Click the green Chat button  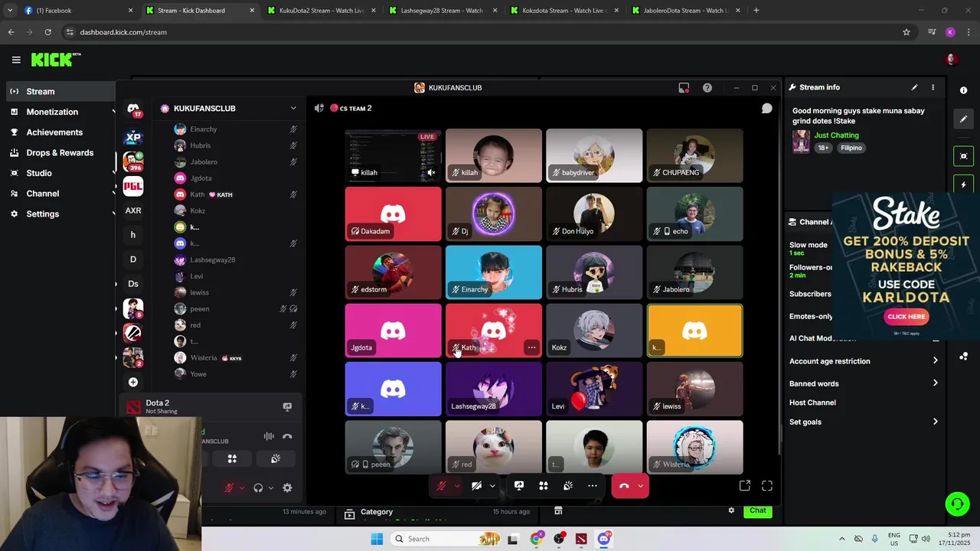(757, 510)
